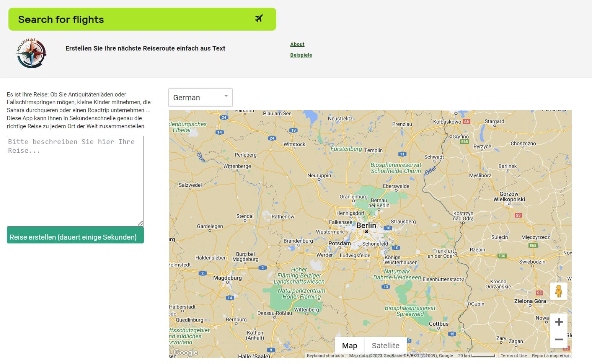This screenshot has height=364, width=592.
Task: Click Hoher Fläming-Belziger Landschaftswiesen label
Action: point(299,276)
